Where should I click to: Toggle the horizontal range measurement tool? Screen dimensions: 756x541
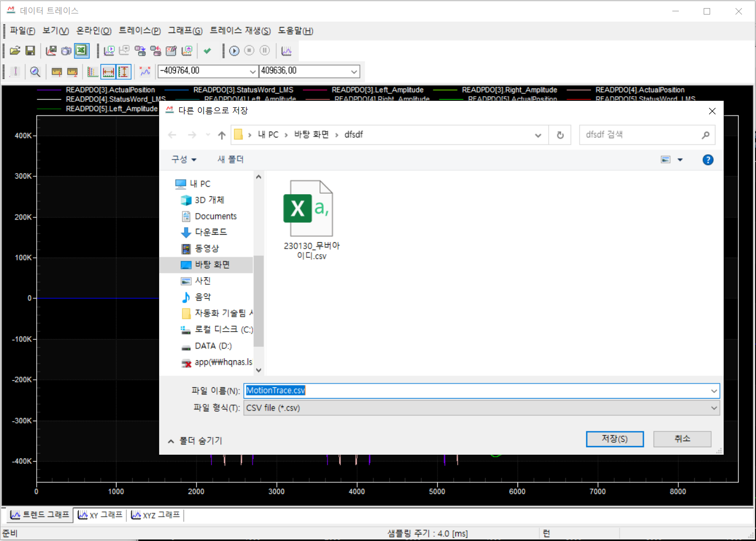108,71
